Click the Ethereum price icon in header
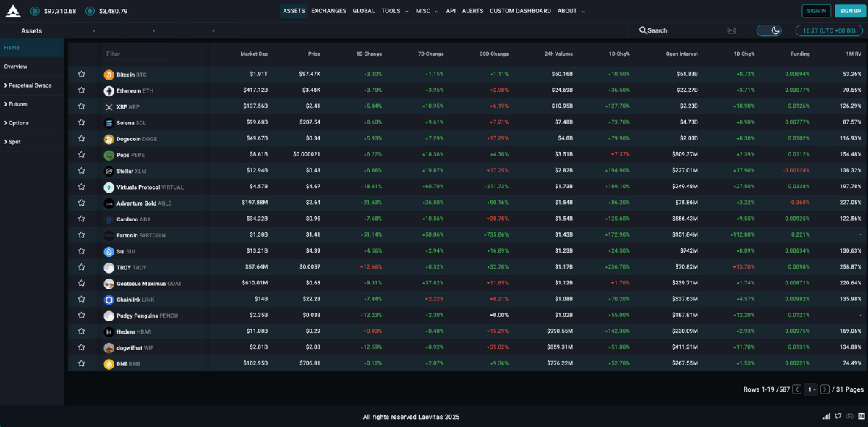Screen dimensions: 868x427 tap(90, 11)
